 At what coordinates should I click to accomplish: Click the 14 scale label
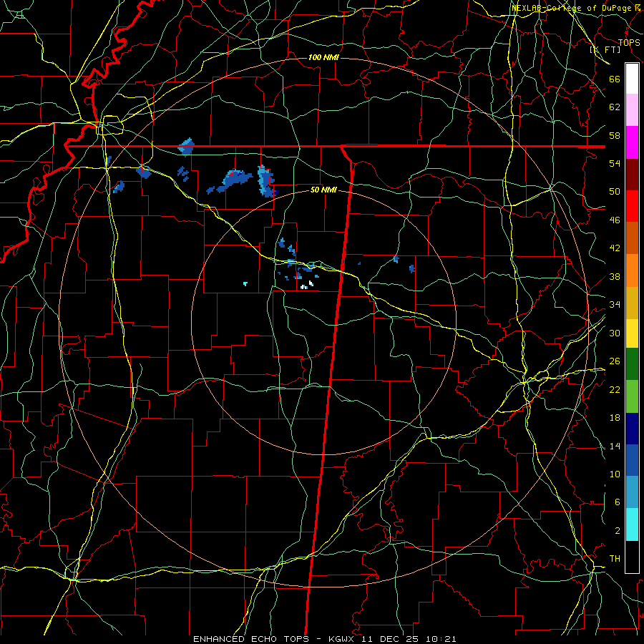615,446
